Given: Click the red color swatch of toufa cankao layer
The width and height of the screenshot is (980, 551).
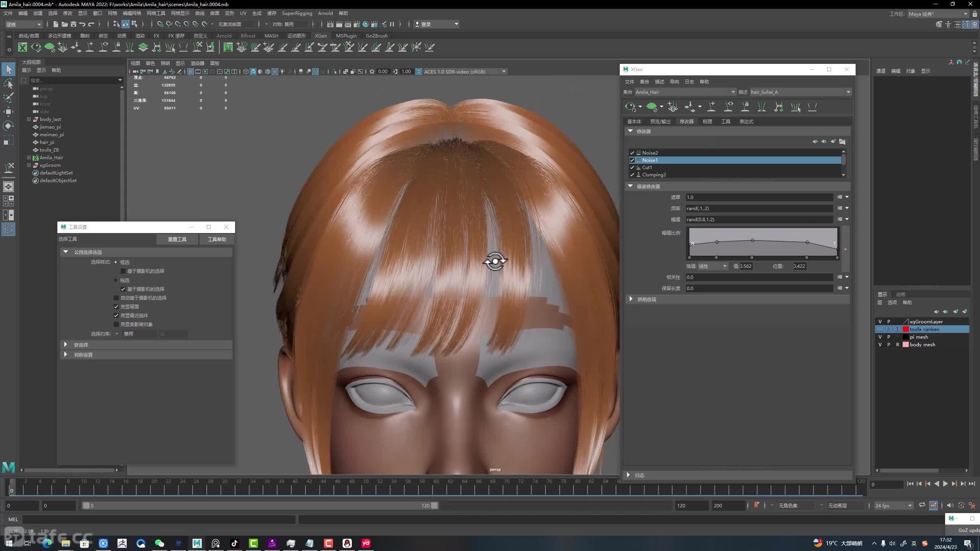Looking at the screenshot, I should (906, 329).
